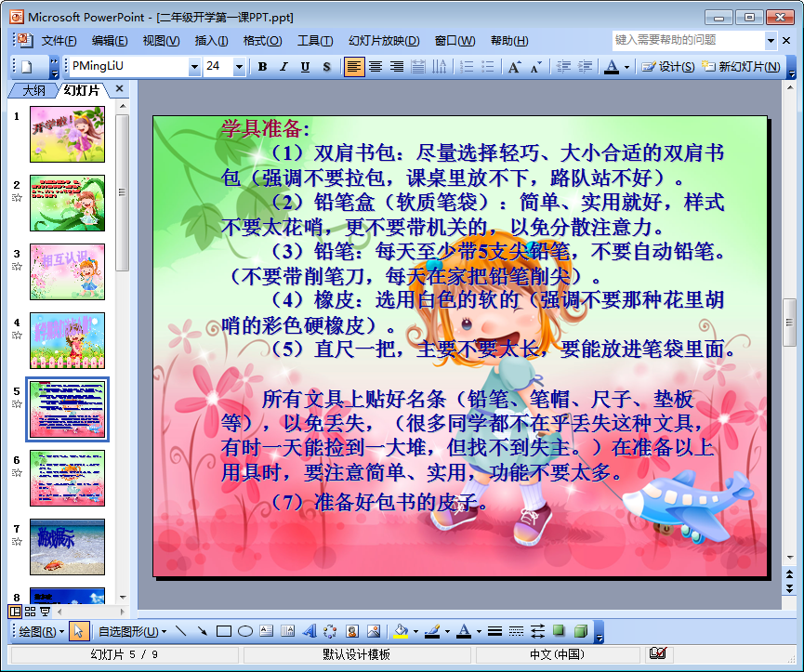The image size is (804, 672).
Task: Increase font size
Action: [514, 67]
